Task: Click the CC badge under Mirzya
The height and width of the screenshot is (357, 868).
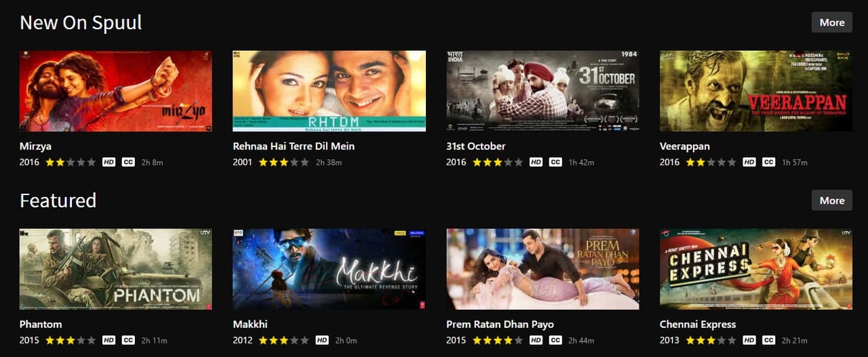Action: [128, 162]
